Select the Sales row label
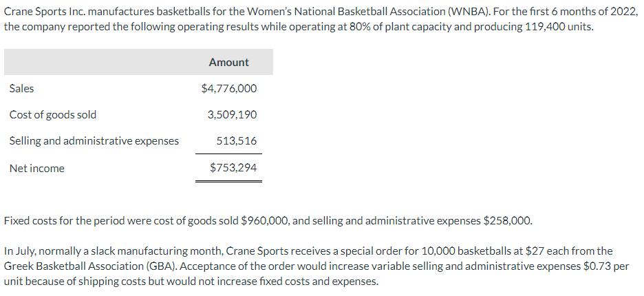 click(x=22, y=88)
